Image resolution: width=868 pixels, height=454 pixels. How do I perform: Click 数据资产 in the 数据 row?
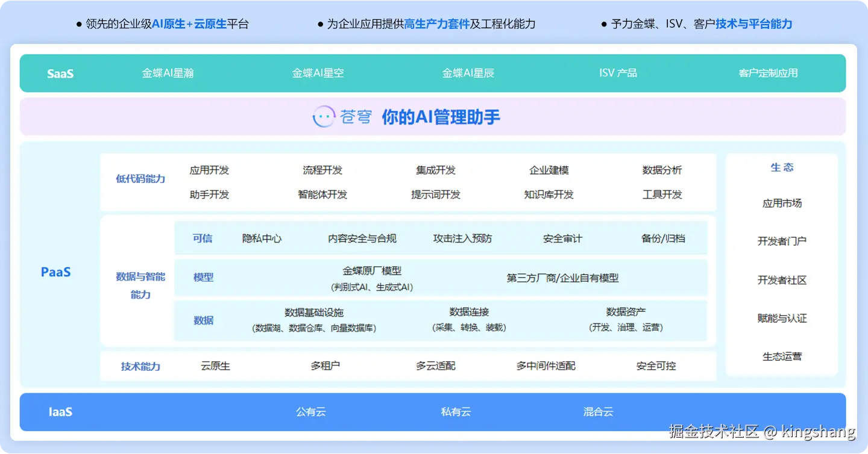626,312
